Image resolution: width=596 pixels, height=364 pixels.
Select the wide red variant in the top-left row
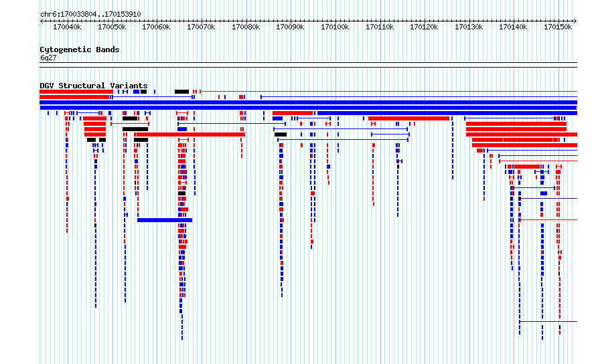pyautogui.click(x=76, y=92)
